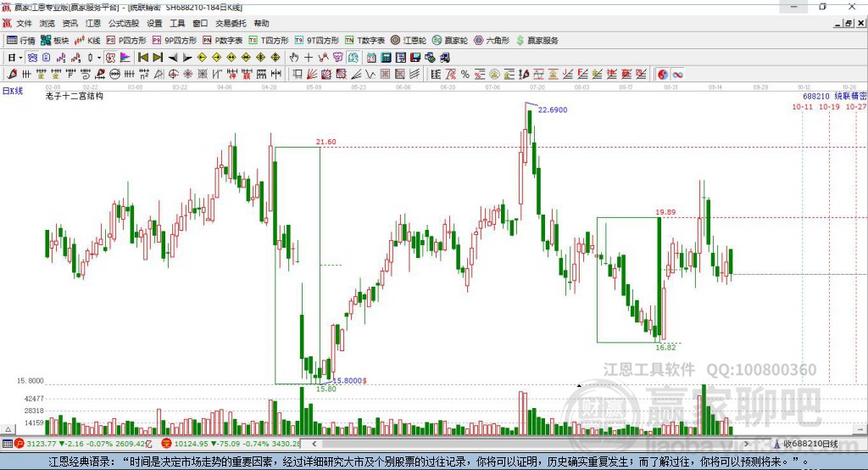This screenshot has width=868, height=470.
Task: Switch to K线 chart view
Action: (x=87, y=41)
